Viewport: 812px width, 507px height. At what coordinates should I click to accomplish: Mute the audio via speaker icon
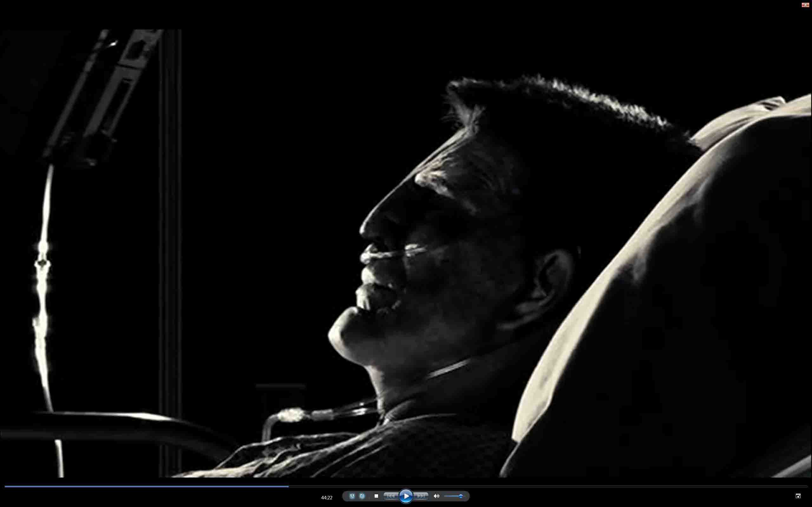tap(436, 496)
